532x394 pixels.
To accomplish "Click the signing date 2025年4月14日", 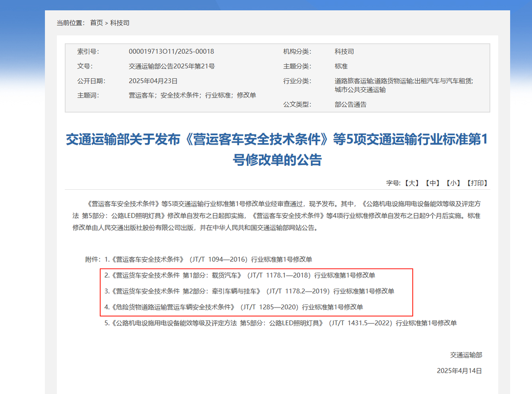I will [459, 371].
